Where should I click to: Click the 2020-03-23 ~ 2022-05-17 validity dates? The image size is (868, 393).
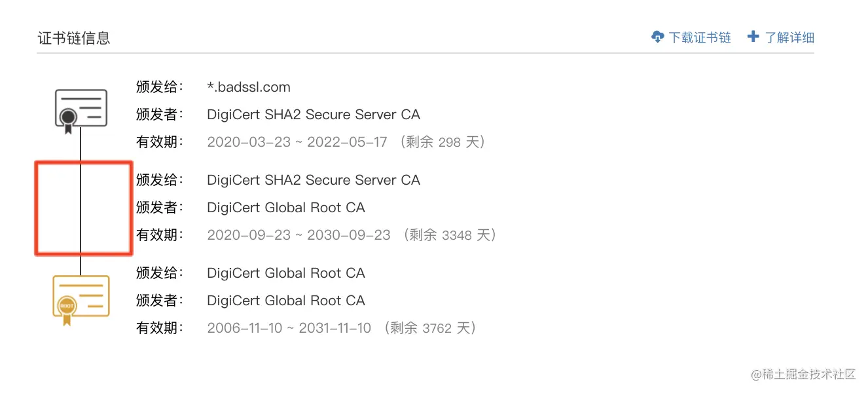click(297, 142)
